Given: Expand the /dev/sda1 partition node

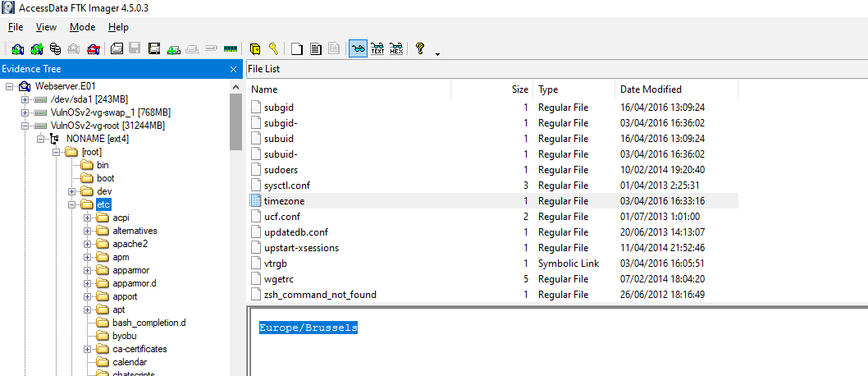Looking at the screenshot, I should (25, 99).
